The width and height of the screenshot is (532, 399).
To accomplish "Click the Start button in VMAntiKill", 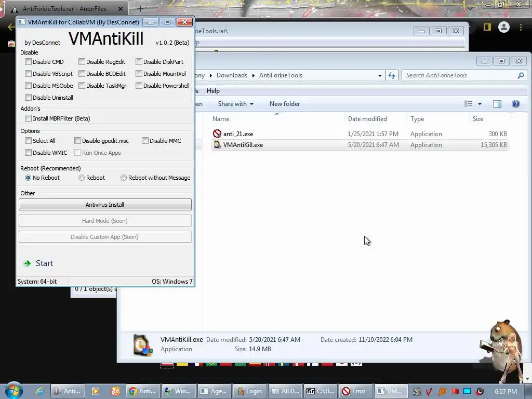I will pos(38,263).
